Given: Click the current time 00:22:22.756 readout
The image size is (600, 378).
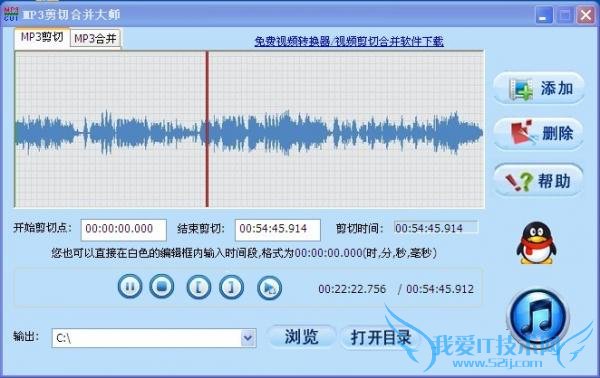Looking at the screenshot, I should click(x=352, y=289).
